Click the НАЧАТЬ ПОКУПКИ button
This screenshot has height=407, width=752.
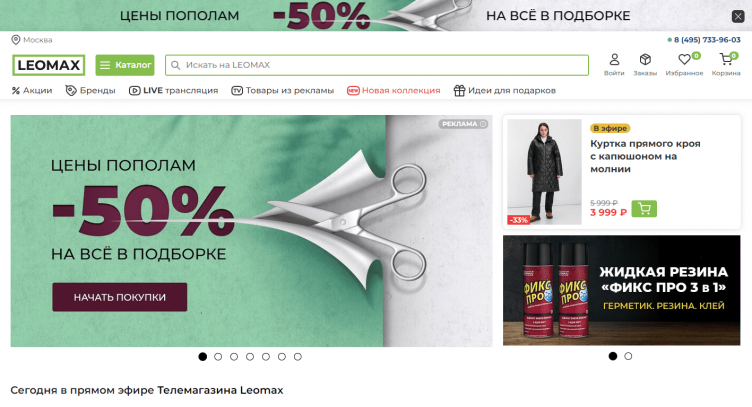[120, 297]
